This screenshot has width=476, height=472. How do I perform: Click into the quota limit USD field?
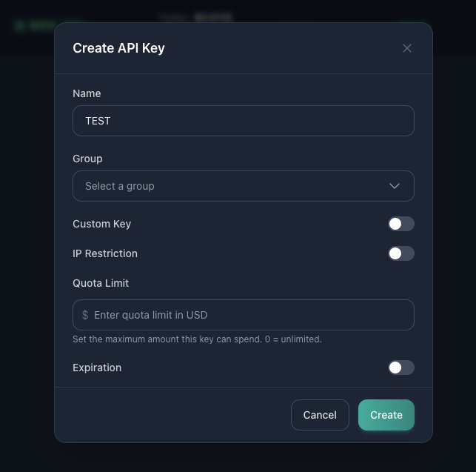[250, 315]
